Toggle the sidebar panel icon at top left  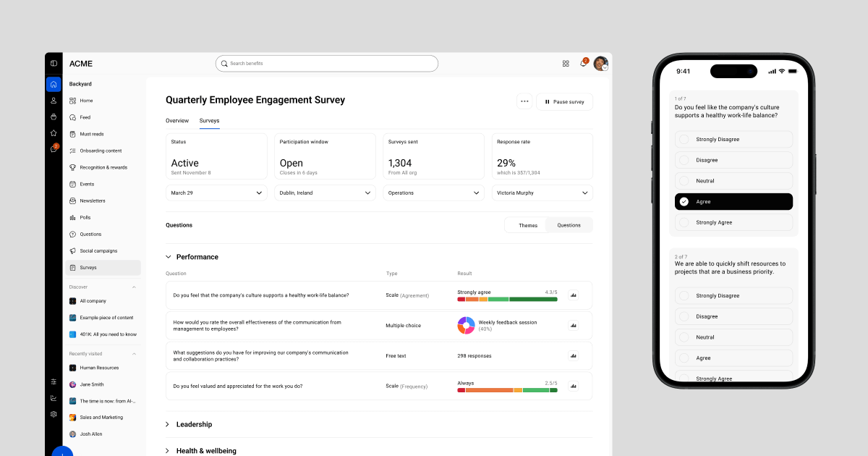pyautogui.click(x=54, y=64)
